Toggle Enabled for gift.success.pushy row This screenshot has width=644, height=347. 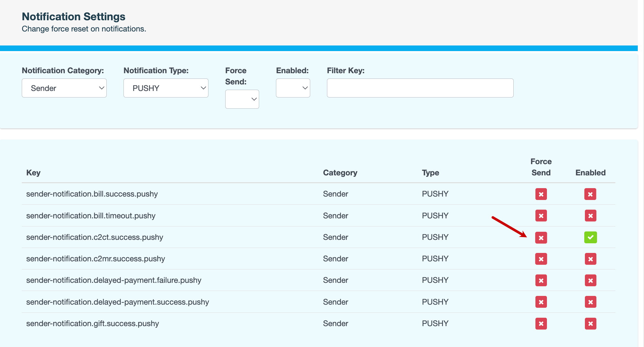coord(590,324)
